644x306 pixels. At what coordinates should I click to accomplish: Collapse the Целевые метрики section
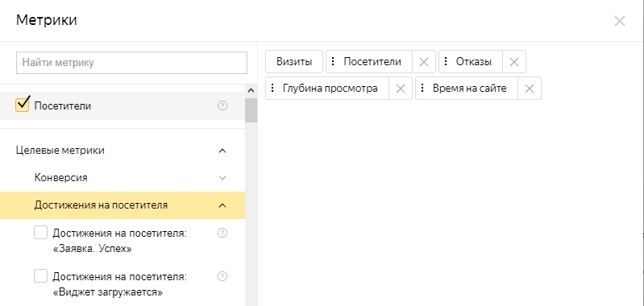(222, 151)
